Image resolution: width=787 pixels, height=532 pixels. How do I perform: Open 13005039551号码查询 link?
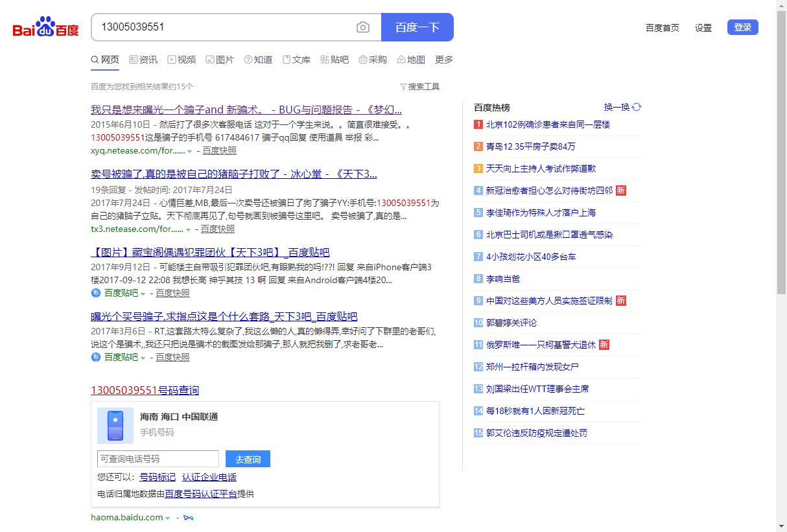click(x=145, y=390)
